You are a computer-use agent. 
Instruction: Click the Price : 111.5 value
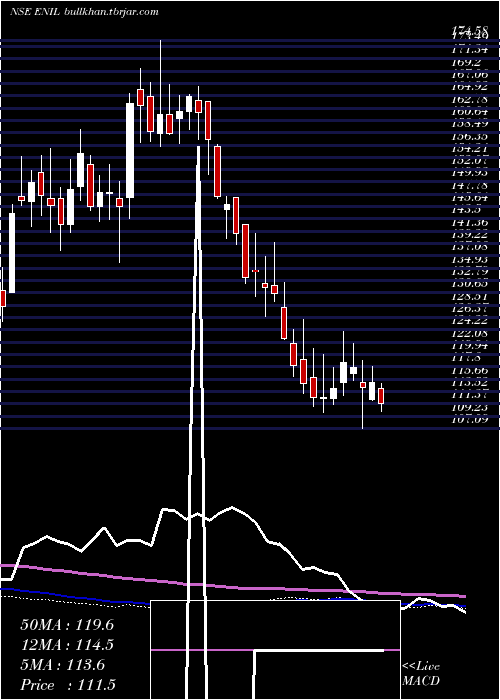[68, 685]
